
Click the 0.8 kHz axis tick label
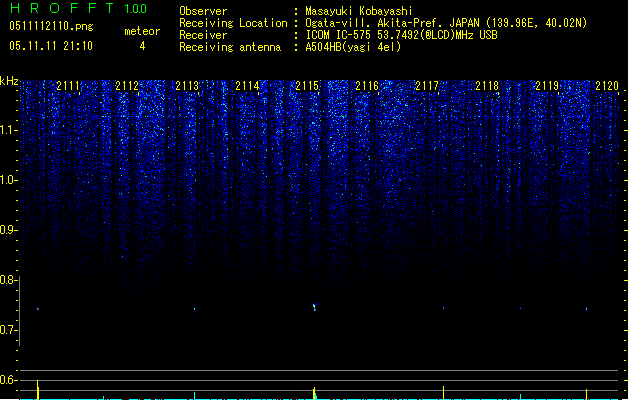(x=8, y=280)
